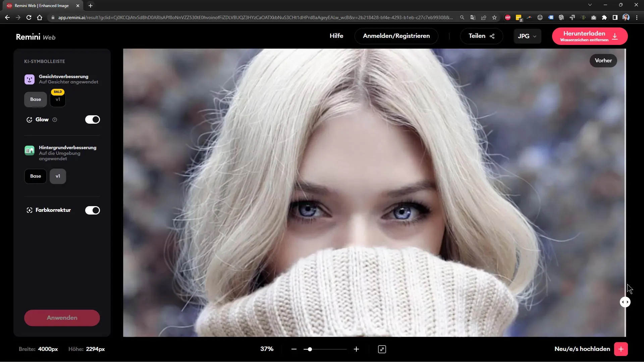This screenshot has width=644, height=362.
Task: Click the Farbkorrektur color icon
Action: coord(29,210)
